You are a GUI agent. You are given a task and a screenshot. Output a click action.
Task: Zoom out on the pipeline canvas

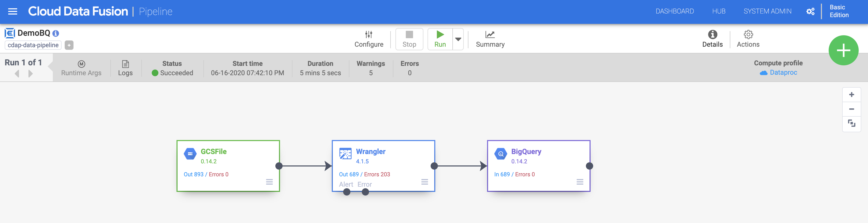[851, 109]
